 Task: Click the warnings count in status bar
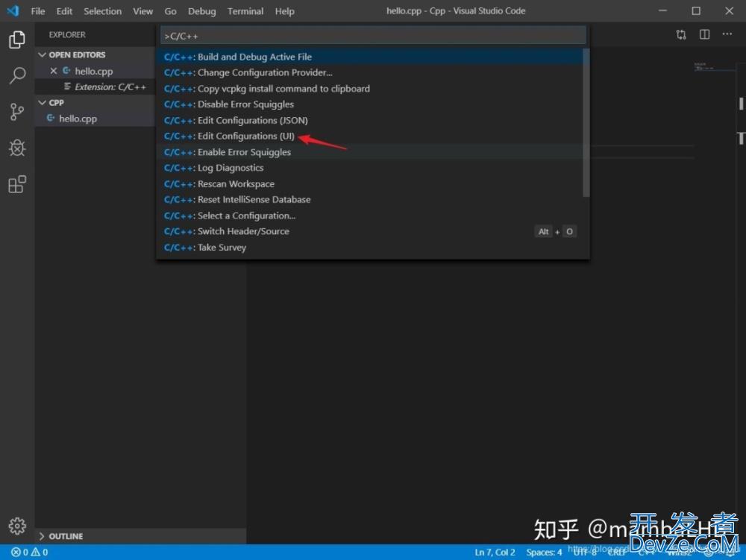[40, 552]
